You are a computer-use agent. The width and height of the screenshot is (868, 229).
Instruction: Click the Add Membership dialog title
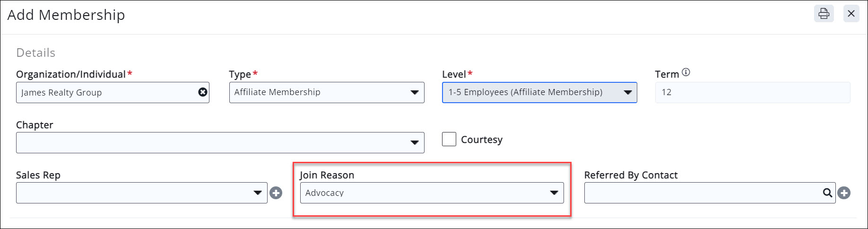[x=66, y=15]
